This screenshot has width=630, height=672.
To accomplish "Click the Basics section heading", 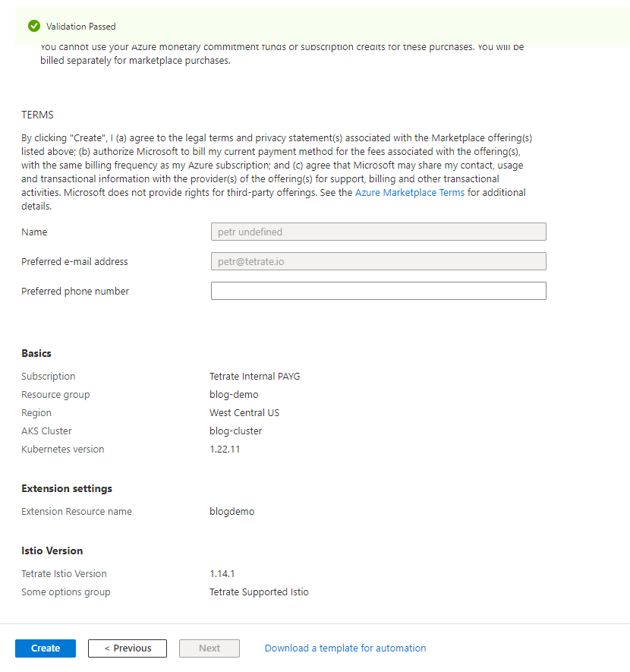I will click(x=36, y=354).
